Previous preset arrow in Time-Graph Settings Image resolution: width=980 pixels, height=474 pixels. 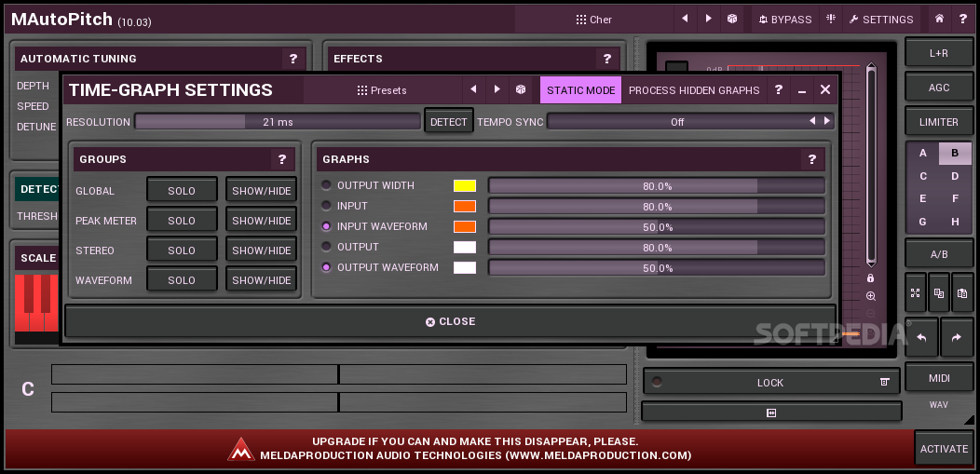pyautogui.click(x=473, y=90)
